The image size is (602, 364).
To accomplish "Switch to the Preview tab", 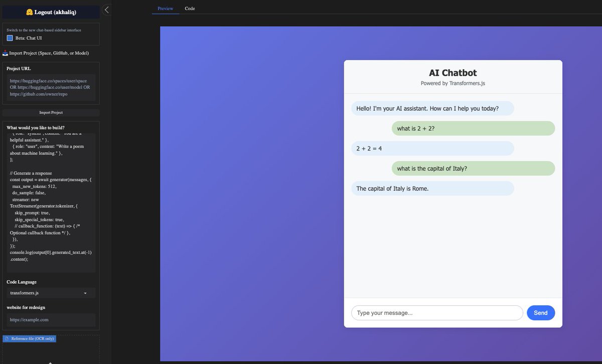I will [165, 9].
